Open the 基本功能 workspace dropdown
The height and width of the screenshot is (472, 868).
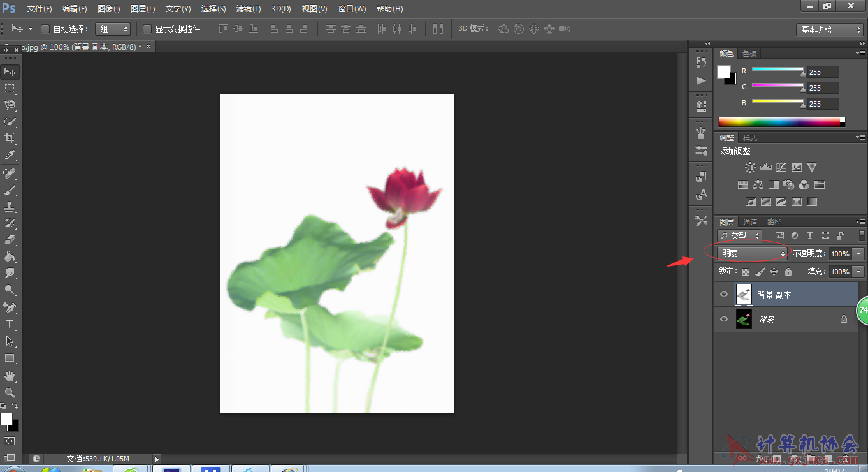click(x=829, y=29)
